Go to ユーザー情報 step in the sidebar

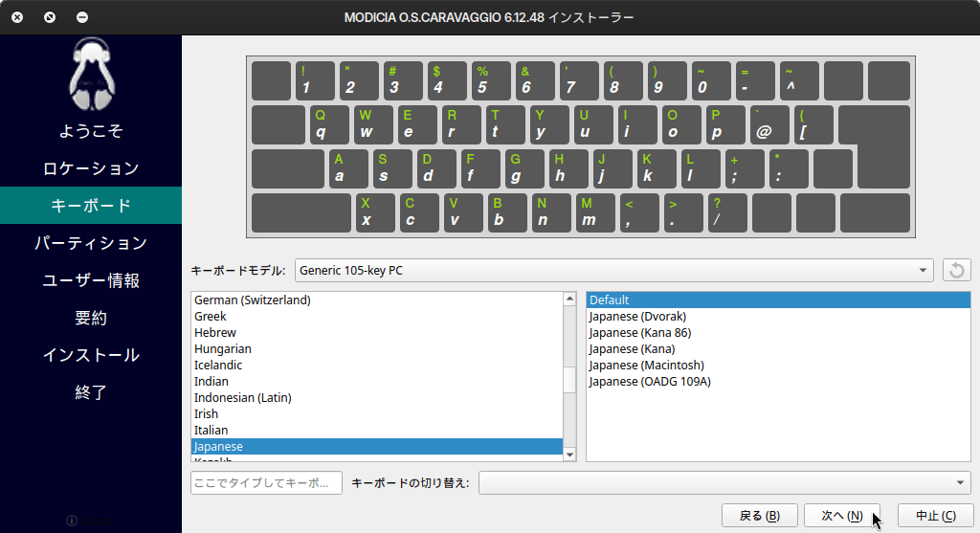91,280
